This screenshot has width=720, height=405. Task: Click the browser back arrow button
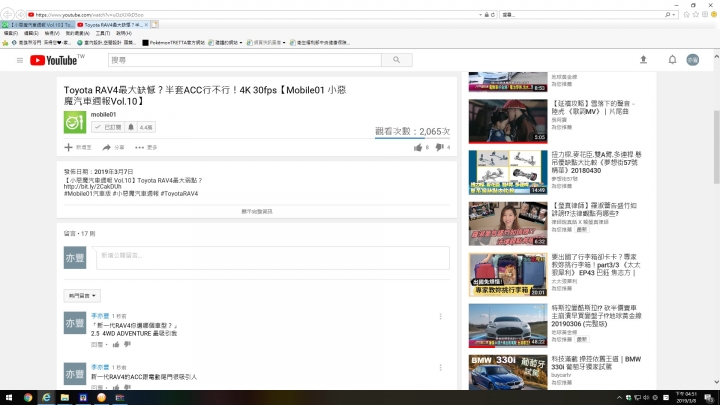tap(7, 14)
